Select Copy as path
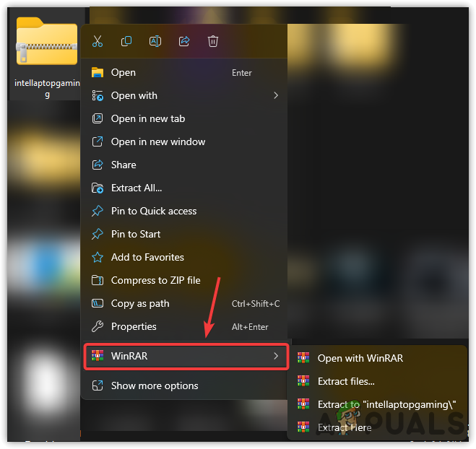Image resolution: width=476 pixels, height=449 pixels. click(185, 303)
